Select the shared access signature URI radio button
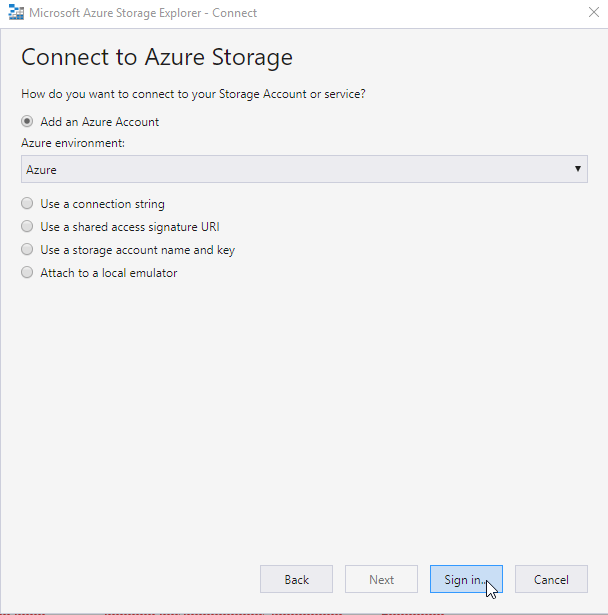Viewport: 608px width, 615px height. (x=27, y=227)
